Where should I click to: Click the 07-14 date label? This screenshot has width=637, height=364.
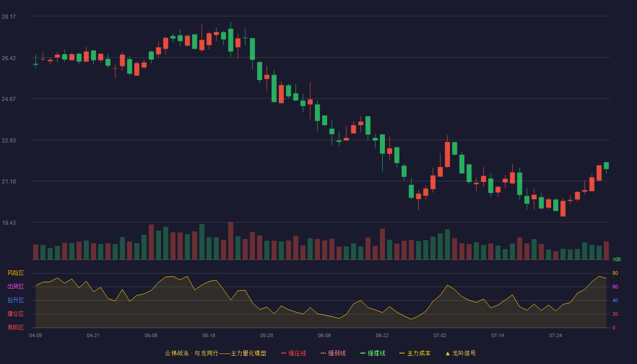coord(498,335)
